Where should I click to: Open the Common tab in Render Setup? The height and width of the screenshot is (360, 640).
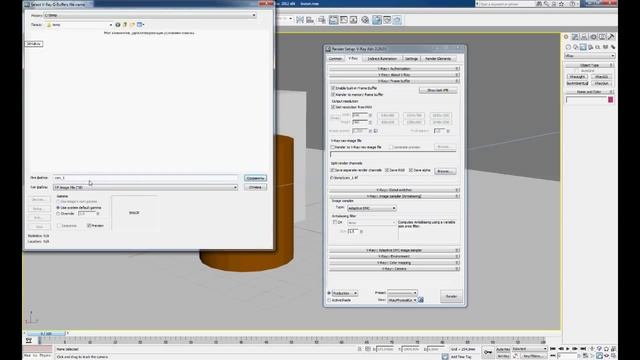[336, 59]
